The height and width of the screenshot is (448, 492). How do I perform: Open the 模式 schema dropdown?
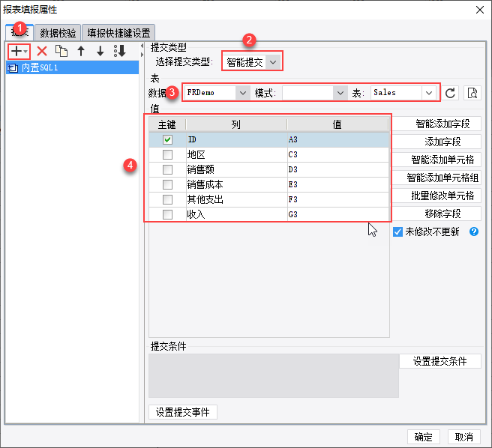340,93
